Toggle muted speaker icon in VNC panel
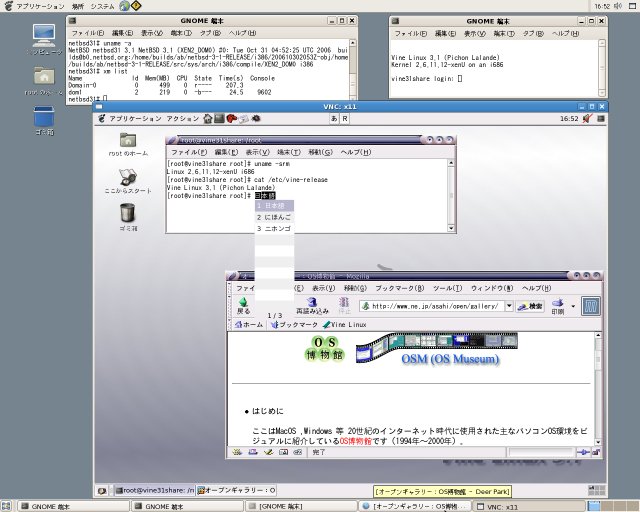 pos(587,118)
